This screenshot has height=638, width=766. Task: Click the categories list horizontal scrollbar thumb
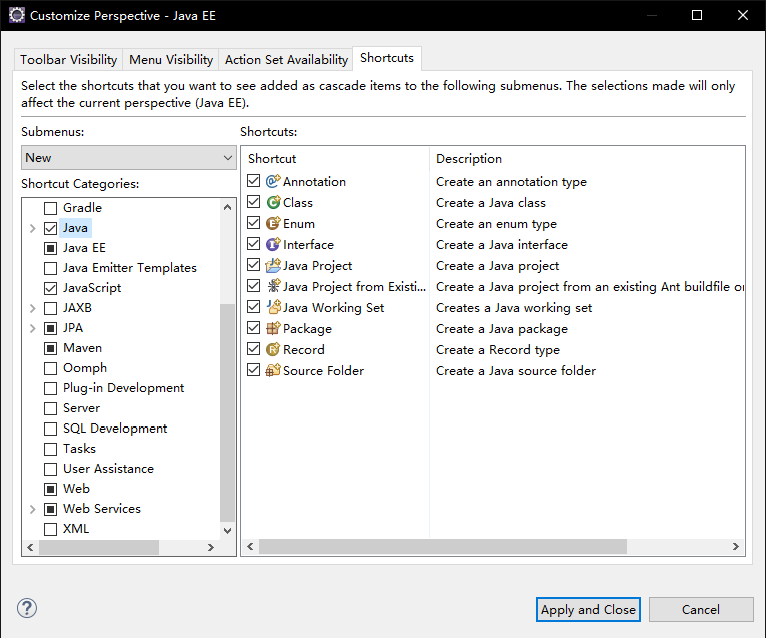tap(99, 547)
